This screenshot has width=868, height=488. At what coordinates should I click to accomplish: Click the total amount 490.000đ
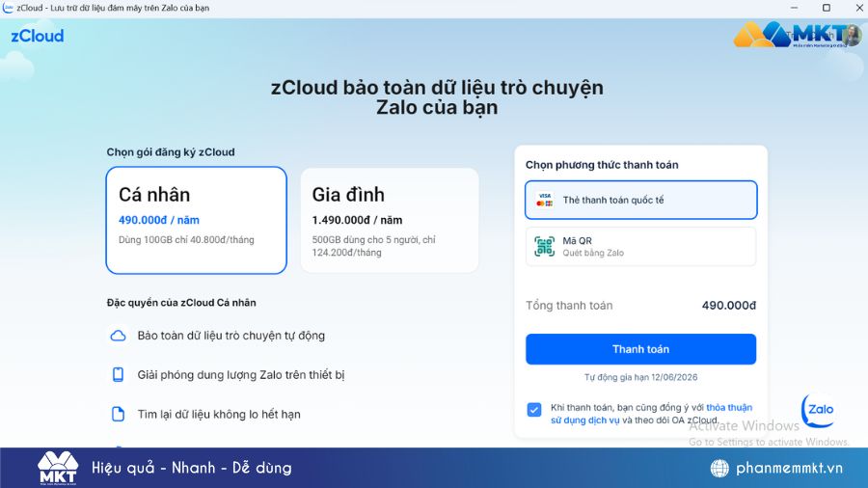[729, 306]
